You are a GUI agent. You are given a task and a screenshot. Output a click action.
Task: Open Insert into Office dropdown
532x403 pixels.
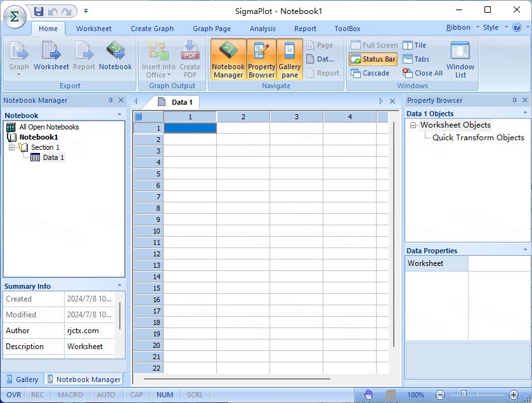(x=159, y=60)
